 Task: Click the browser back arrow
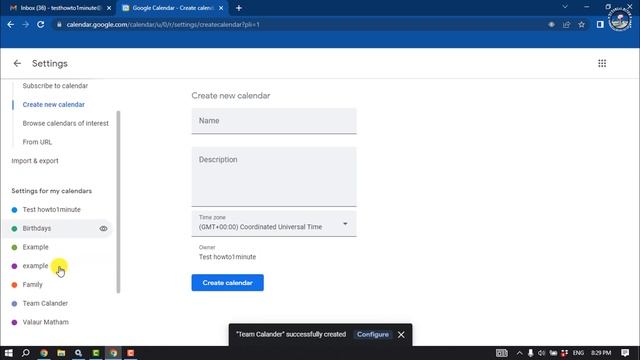(11, 24)
